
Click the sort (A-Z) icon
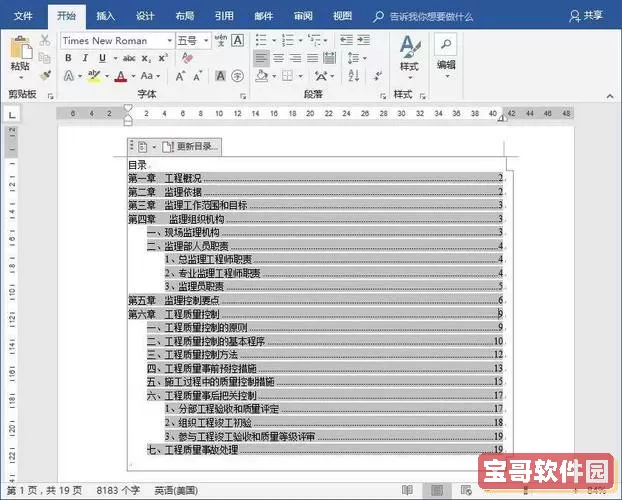354,75
